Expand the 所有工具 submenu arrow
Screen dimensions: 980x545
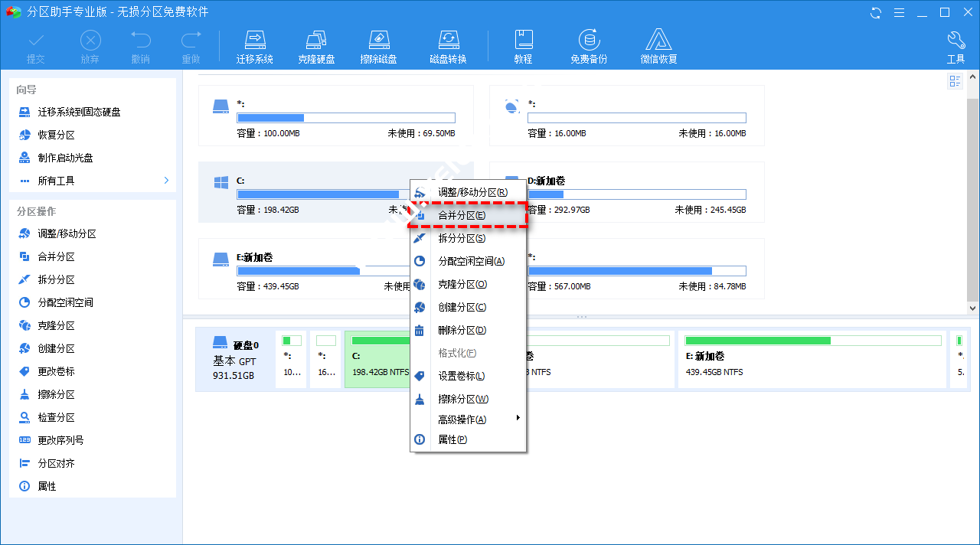pyautogui.click(x=166, y=181)
